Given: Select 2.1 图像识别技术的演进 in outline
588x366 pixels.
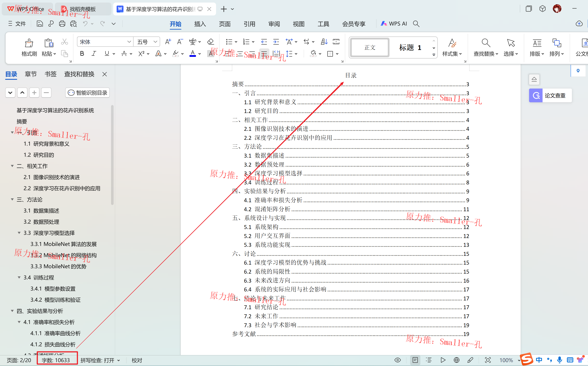Looking at the screenshot, I should pos(51,177).
